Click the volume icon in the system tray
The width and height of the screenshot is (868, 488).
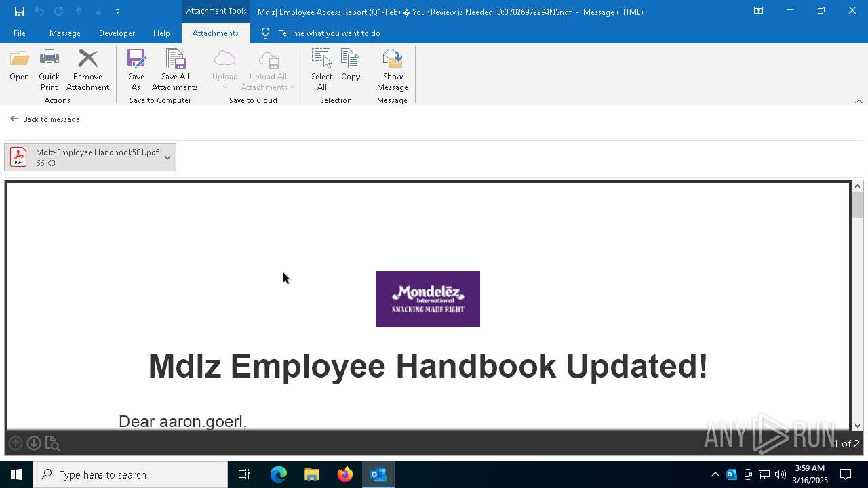coord(781,474)
